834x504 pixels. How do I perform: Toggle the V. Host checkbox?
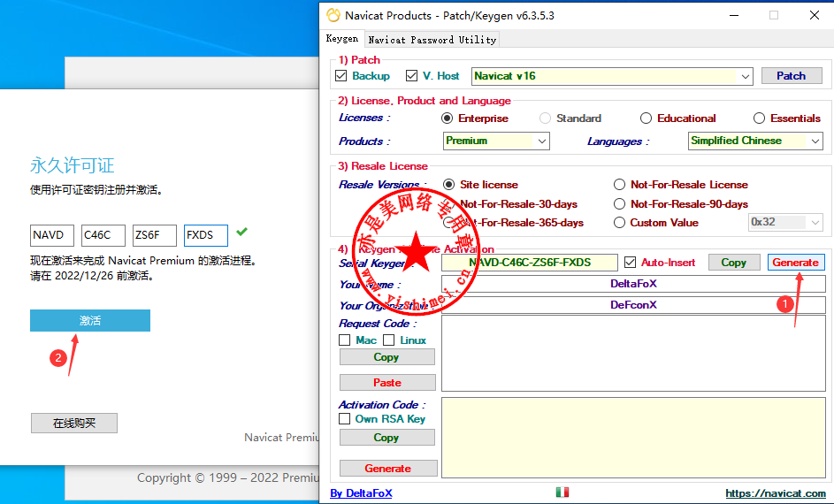click(411, 76)
